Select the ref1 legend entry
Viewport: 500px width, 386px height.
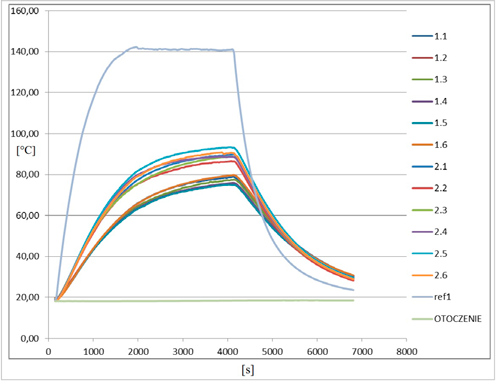(x=431, y=297)
